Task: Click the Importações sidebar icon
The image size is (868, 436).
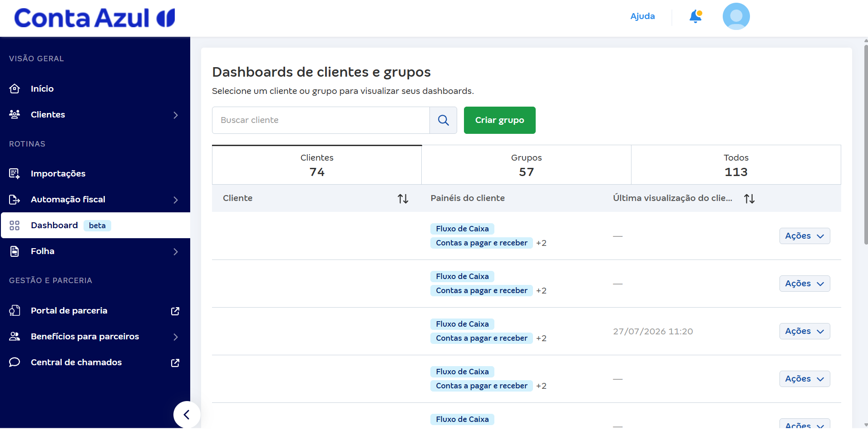Action: pyautogui.click(x=15, y=173)
